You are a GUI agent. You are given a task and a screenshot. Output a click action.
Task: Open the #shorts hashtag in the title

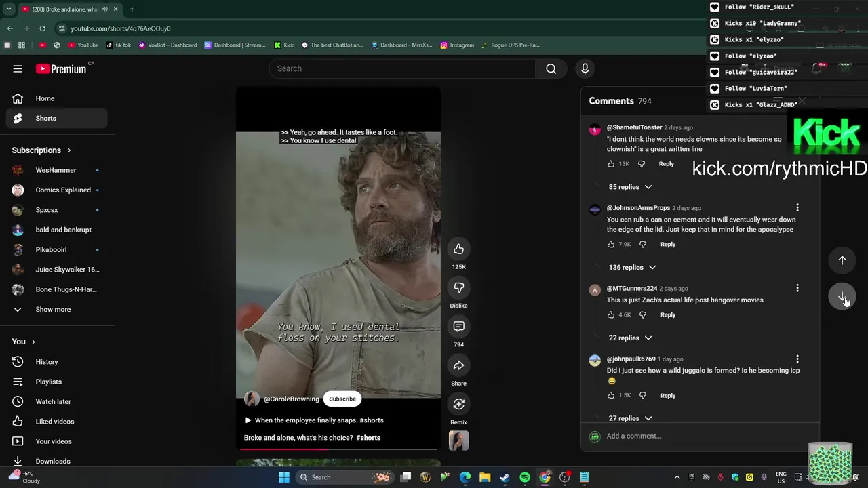[x=368, y=438]
